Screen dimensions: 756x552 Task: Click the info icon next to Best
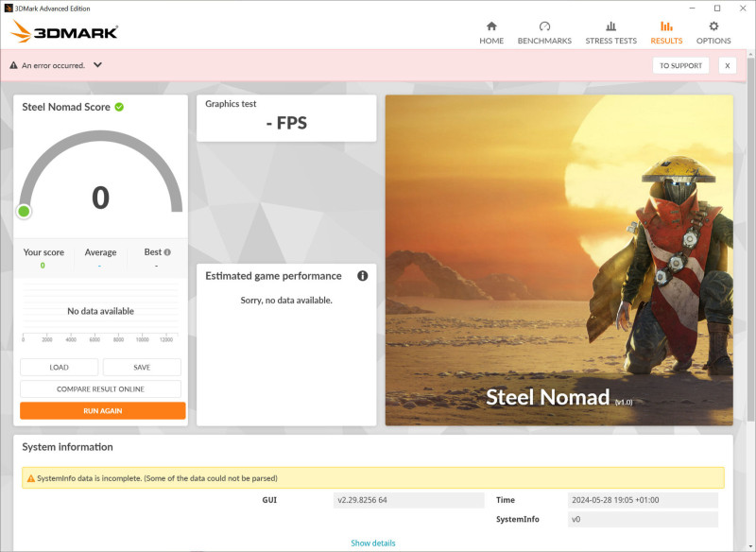[x=167, y=252]
